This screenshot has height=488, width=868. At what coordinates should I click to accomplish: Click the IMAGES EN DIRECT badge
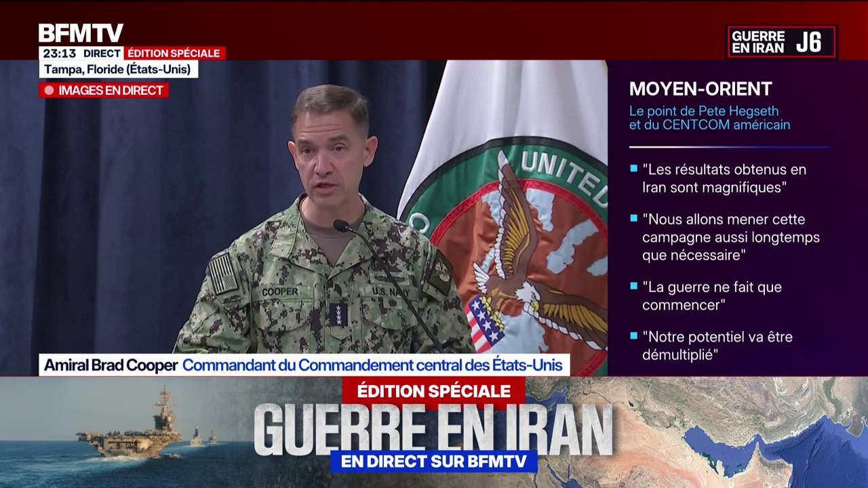104,90
